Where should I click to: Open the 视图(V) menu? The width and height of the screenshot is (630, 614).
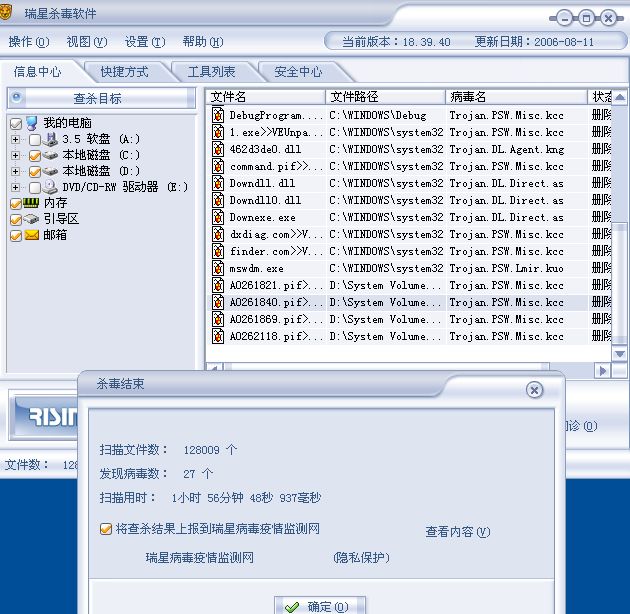coord(87,41)
